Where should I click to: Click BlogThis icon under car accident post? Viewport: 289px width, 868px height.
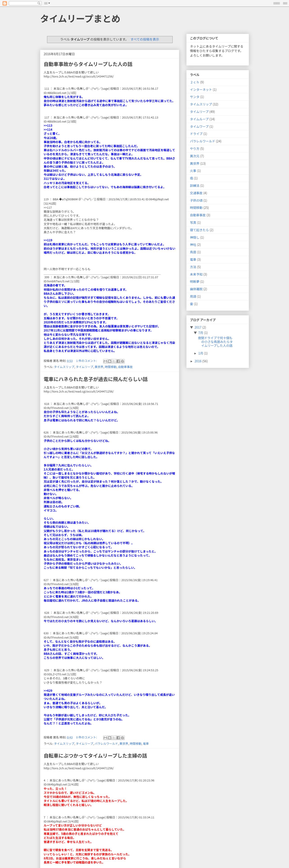coord(109,361)
